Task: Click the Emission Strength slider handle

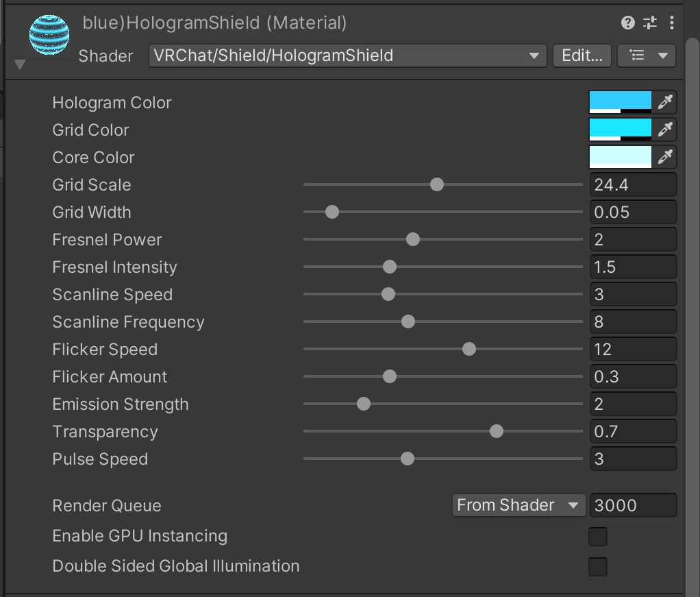Action: 364,404
